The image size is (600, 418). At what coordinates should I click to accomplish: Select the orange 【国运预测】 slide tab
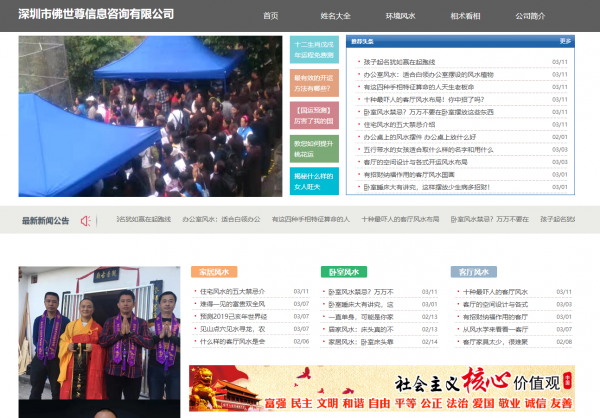[313, 115]
